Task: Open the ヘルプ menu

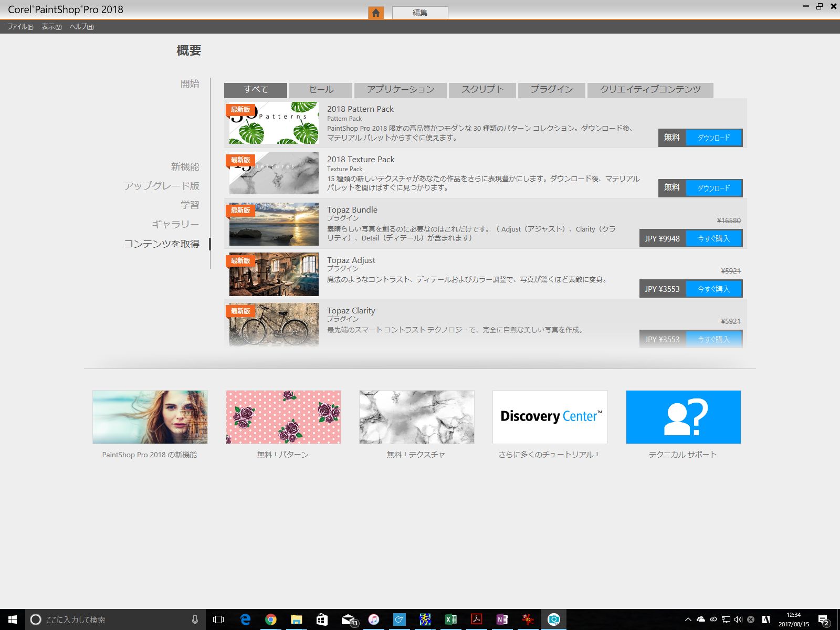Action: click(x=81, y=27)
